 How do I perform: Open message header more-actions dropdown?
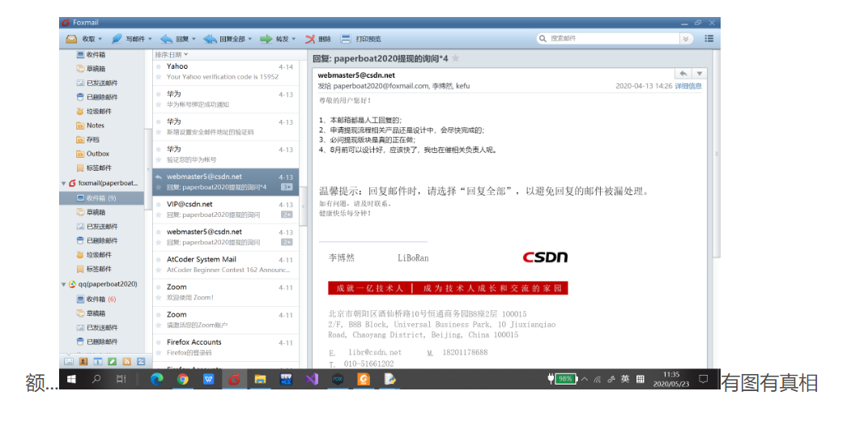(x=699, y=74)
